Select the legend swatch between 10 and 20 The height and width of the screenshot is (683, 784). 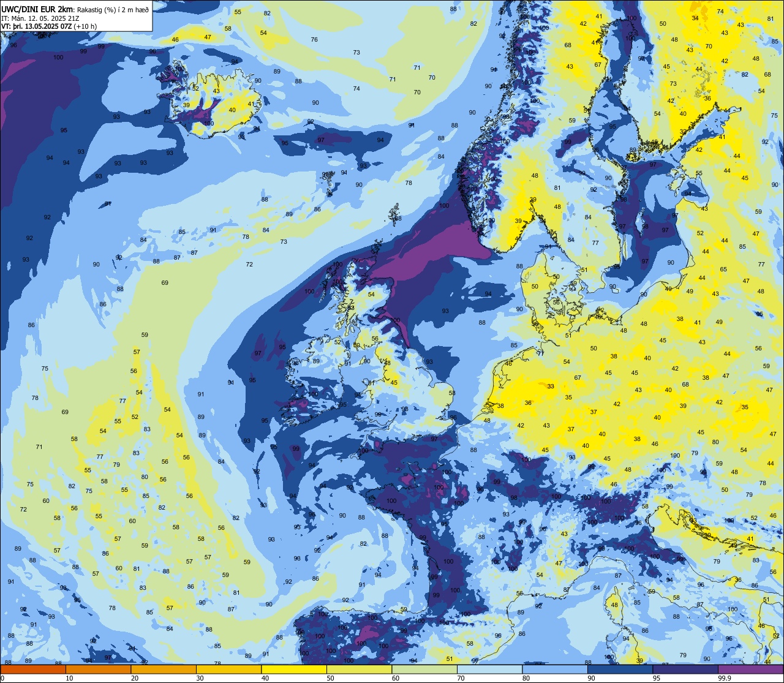[98, 669]
